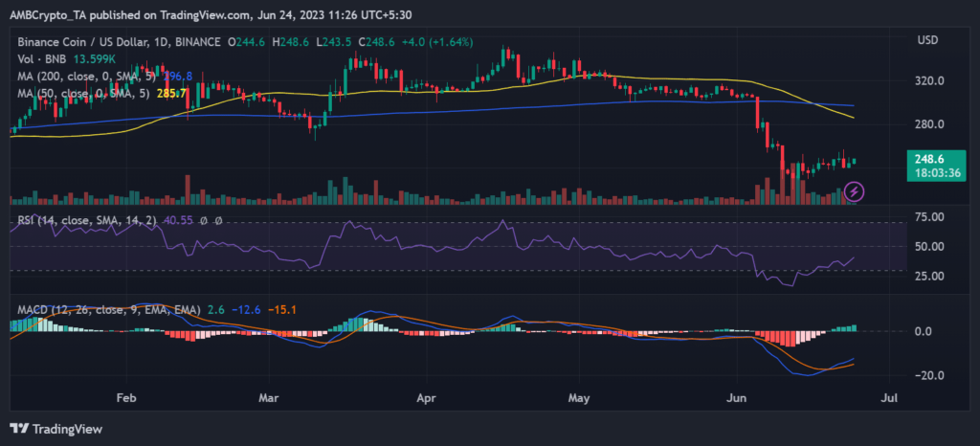
Task: Click the 25.00 RSI axis label
Action: 927,276
